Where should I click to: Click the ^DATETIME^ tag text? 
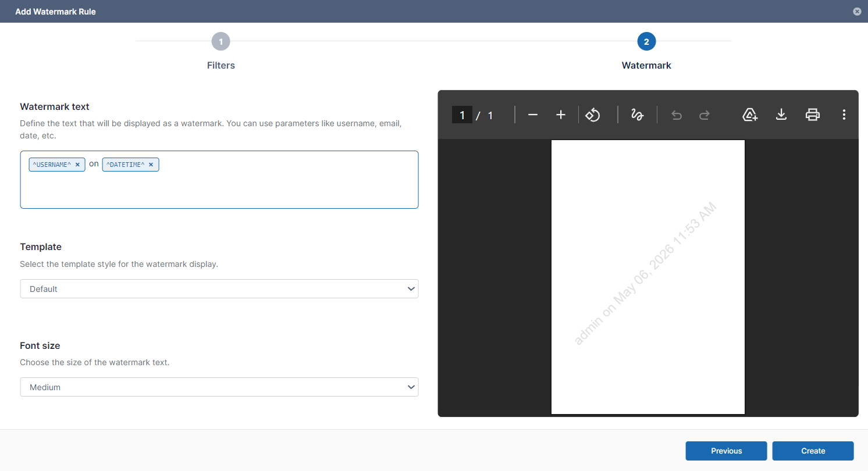click(125, 165)
